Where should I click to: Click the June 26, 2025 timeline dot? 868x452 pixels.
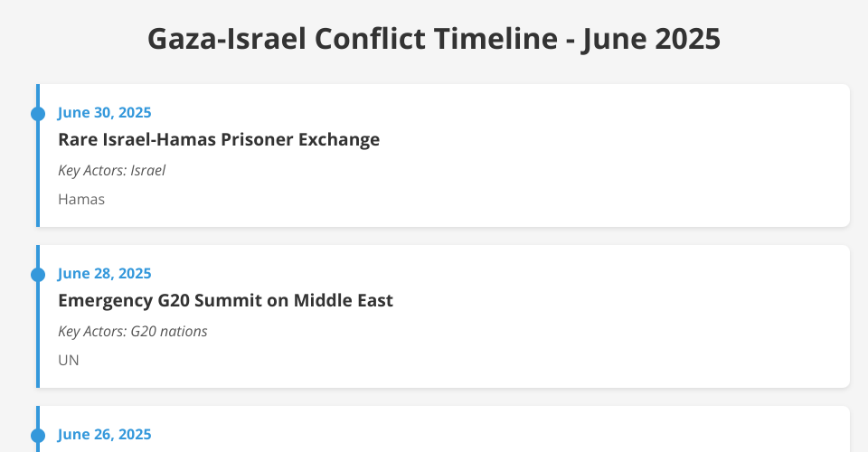[x=38, y=436]
